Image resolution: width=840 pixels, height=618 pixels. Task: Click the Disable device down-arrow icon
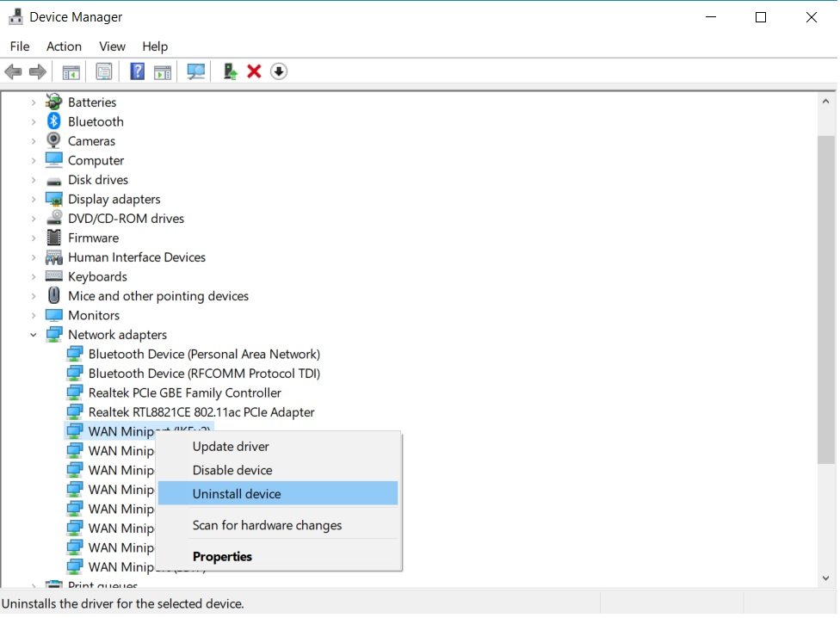279,71
